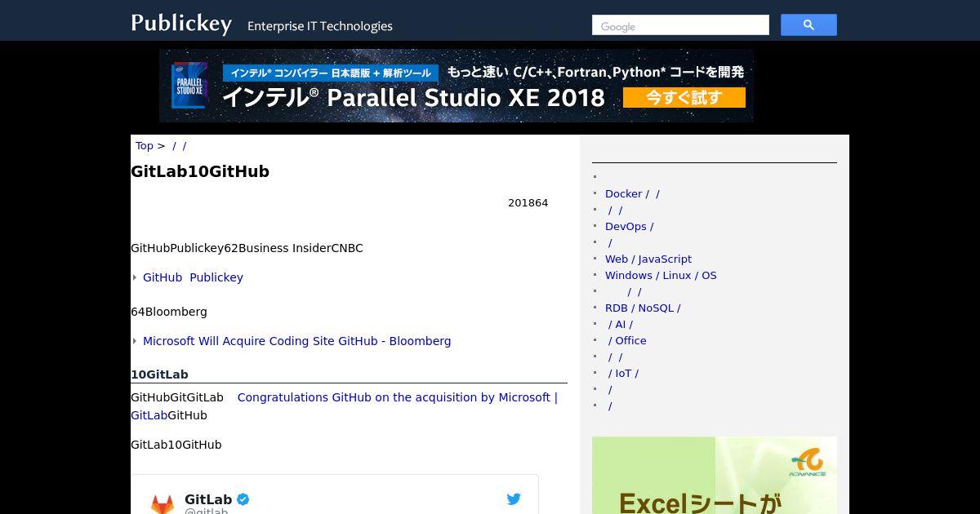Open the DevOps category link
Image resolution: width=980 pixels, height=514 pixels.
click(629, 226)
